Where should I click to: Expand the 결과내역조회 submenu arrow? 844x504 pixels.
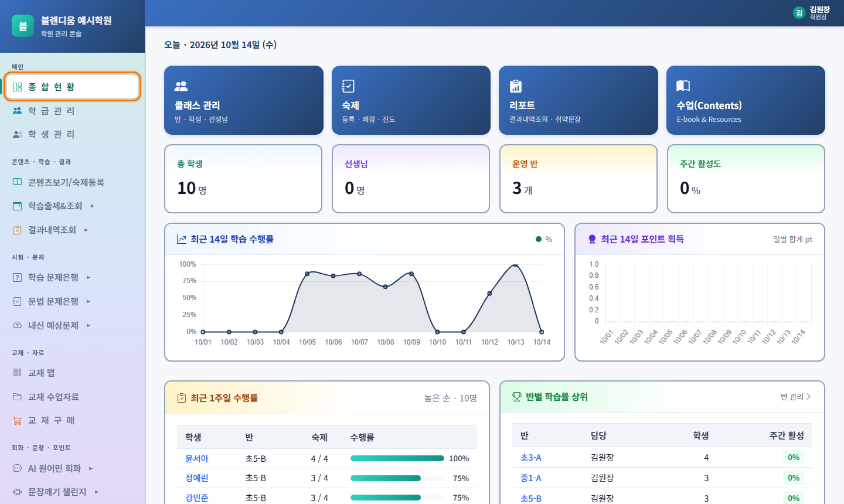86,230
